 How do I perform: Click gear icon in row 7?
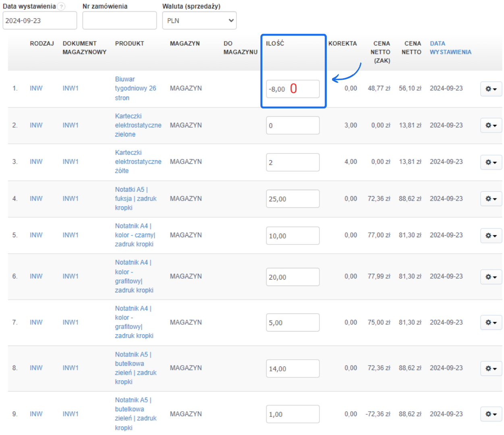pos(491,322)
